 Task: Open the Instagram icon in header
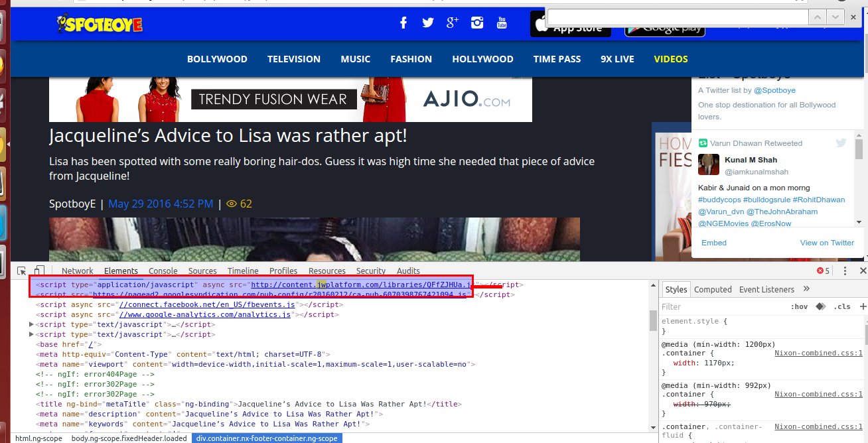477,23
